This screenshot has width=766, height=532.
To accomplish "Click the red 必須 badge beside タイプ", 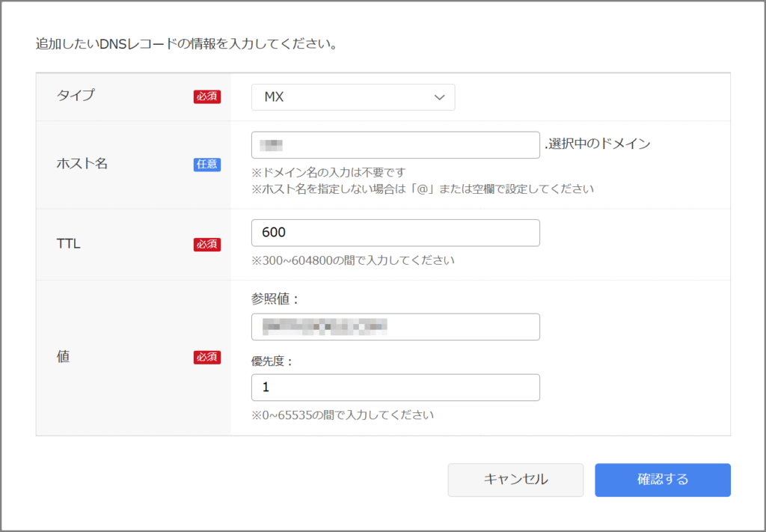I will (x=207, y=97).
